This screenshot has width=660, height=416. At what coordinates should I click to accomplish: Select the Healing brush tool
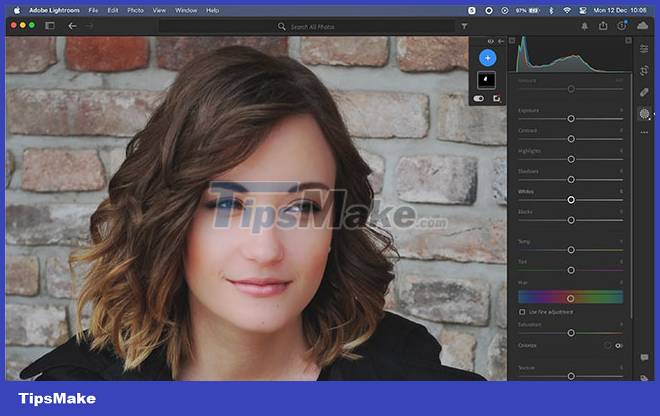[x=644, y=92]
